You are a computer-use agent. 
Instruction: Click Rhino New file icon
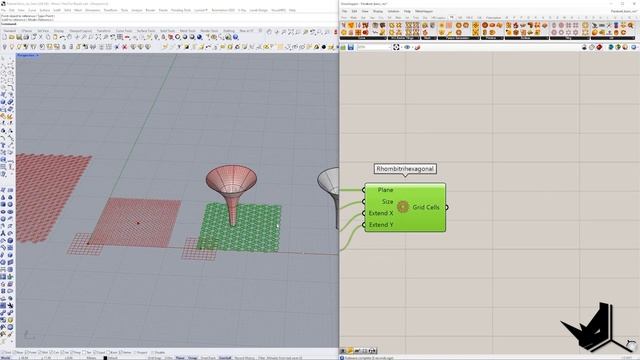(4, 37)
